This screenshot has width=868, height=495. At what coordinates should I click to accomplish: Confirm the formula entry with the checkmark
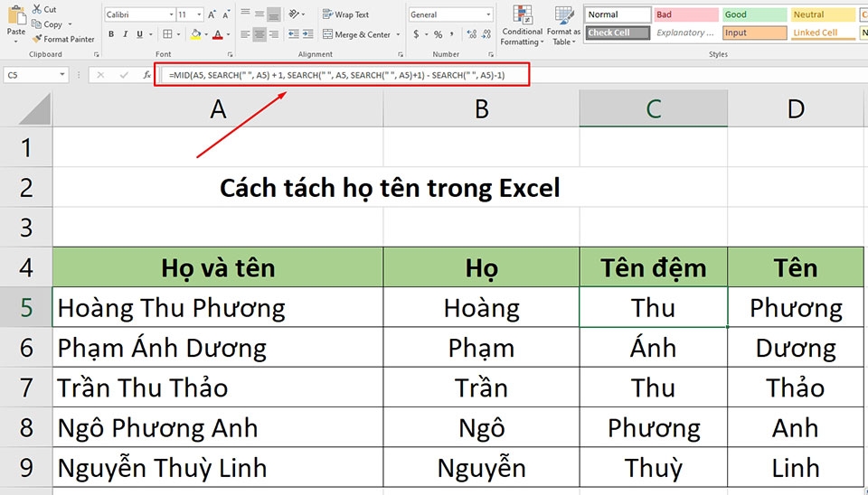pyautogui.click(x=124, y=75)
